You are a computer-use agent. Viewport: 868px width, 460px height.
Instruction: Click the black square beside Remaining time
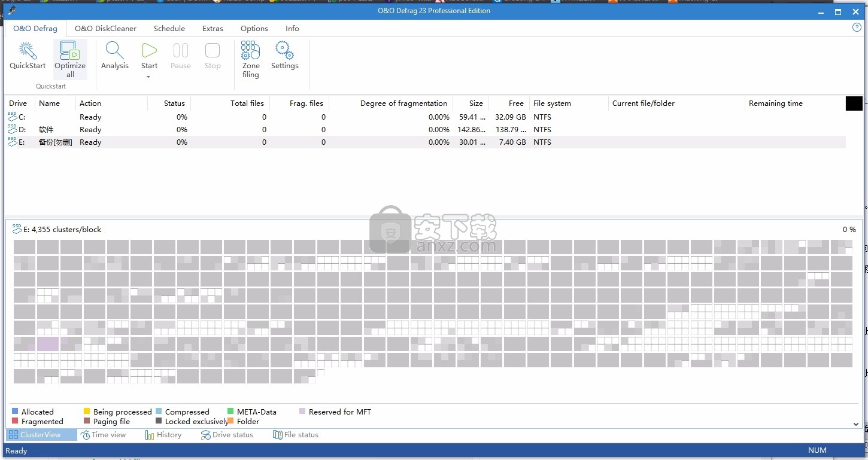coord(854,103)
